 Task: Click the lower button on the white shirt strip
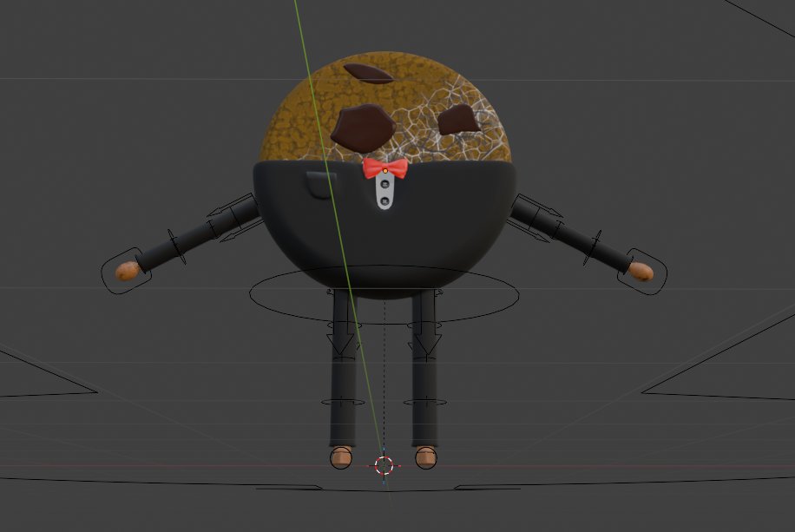384,201
